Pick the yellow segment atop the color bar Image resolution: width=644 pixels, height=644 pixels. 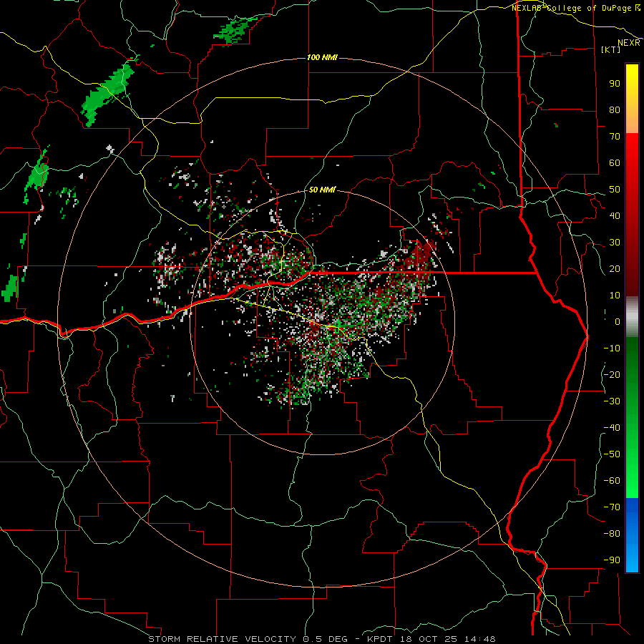632,99
